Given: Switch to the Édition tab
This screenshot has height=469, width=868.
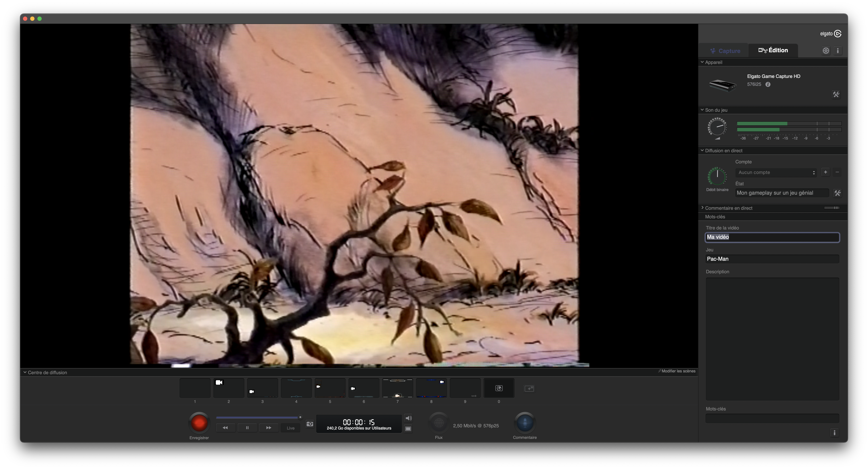Looking at the screenshot, I should coord(773,50).
